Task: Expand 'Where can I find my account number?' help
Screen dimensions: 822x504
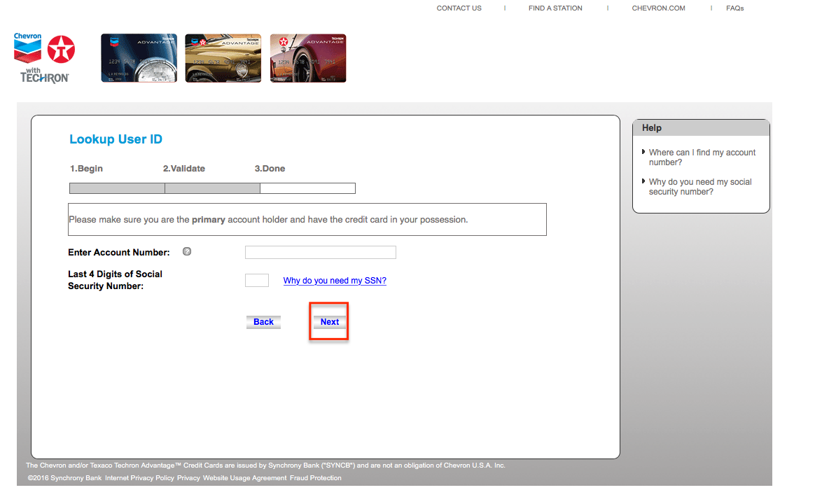Action: [x=702, y=157]
